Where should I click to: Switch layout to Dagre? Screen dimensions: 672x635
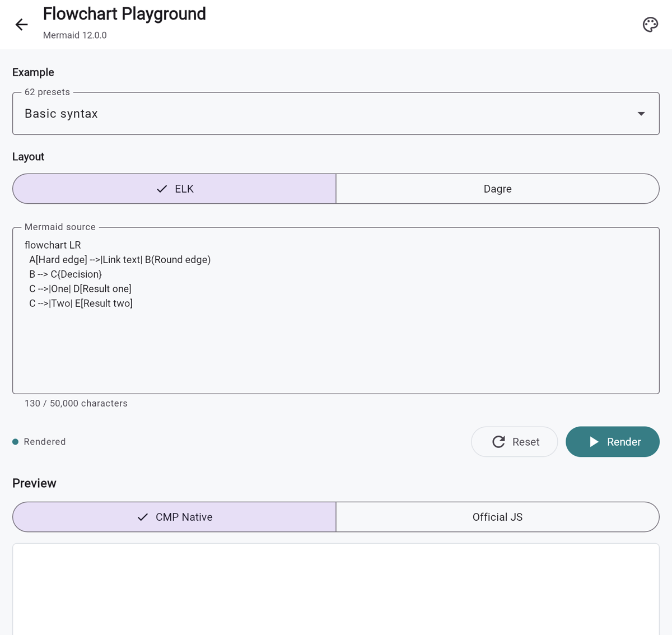498,189
